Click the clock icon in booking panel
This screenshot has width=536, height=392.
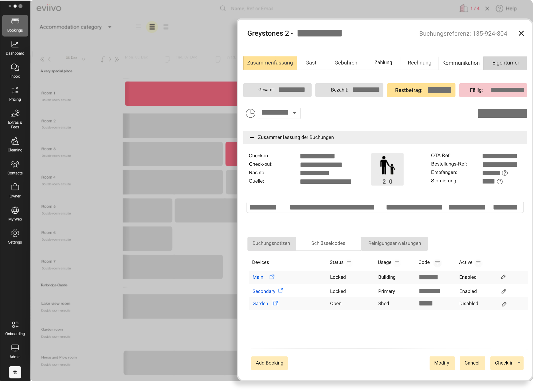tap(250, 113)
